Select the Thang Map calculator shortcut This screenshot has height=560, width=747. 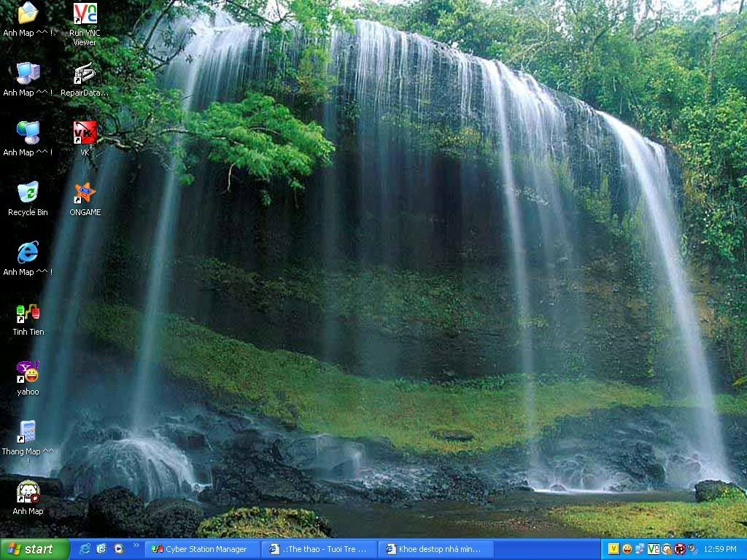(x=28, y=432)
